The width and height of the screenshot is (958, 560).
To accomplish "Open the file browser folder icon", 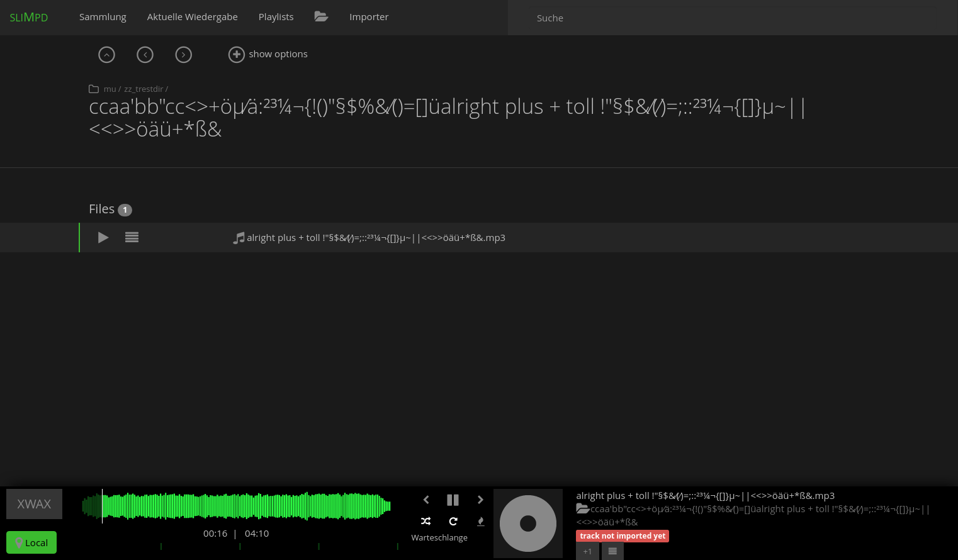I will [321, 17].
